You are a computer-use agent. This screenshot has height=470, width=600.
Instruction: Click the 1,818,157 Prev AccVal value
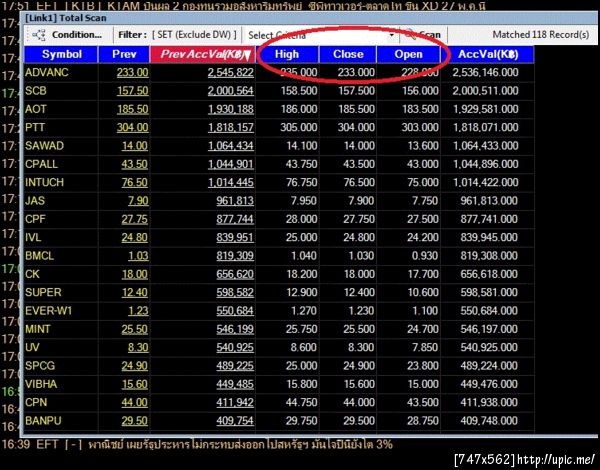click(231, 127)
